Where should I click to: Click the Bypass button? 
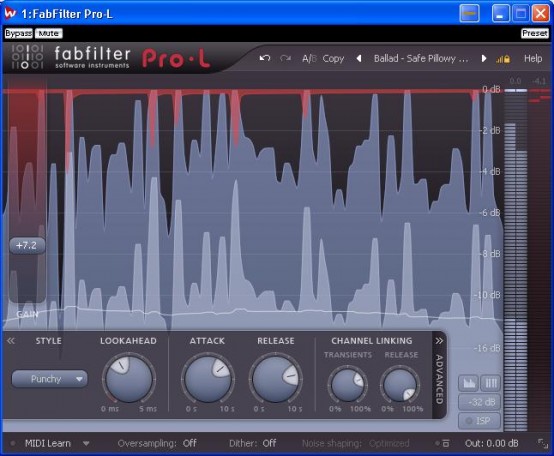19,34
